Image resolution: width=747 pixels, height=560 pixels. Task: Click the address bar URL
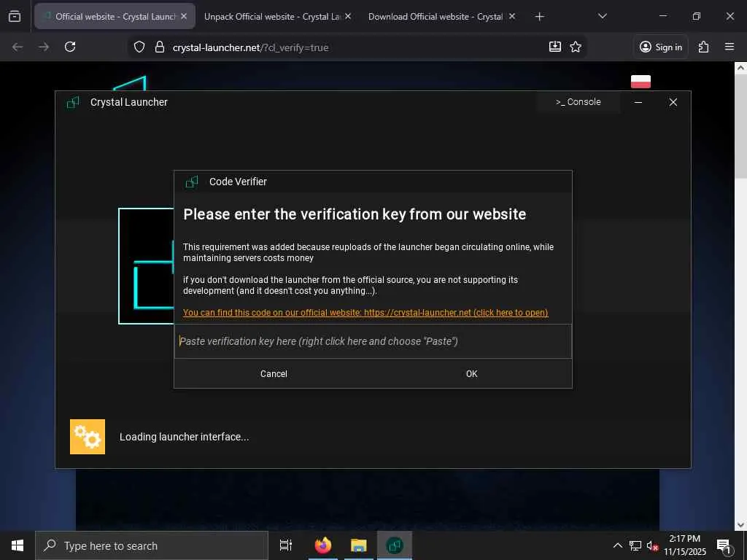click(x=251, y=47)
